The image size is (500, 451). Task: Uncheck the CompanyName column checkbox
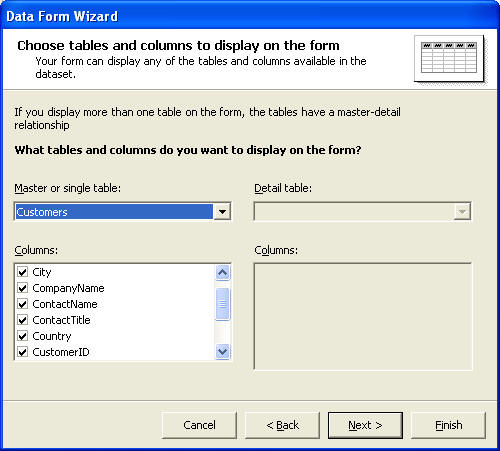pyautogui.click(x=22, y=288)
